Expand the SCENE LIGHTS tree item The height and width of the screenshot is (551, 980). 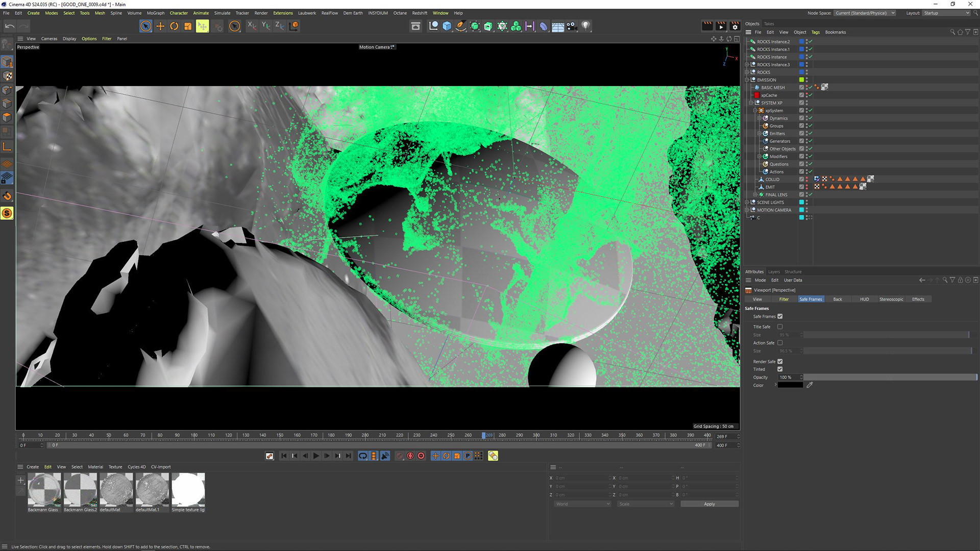(747, 203)
